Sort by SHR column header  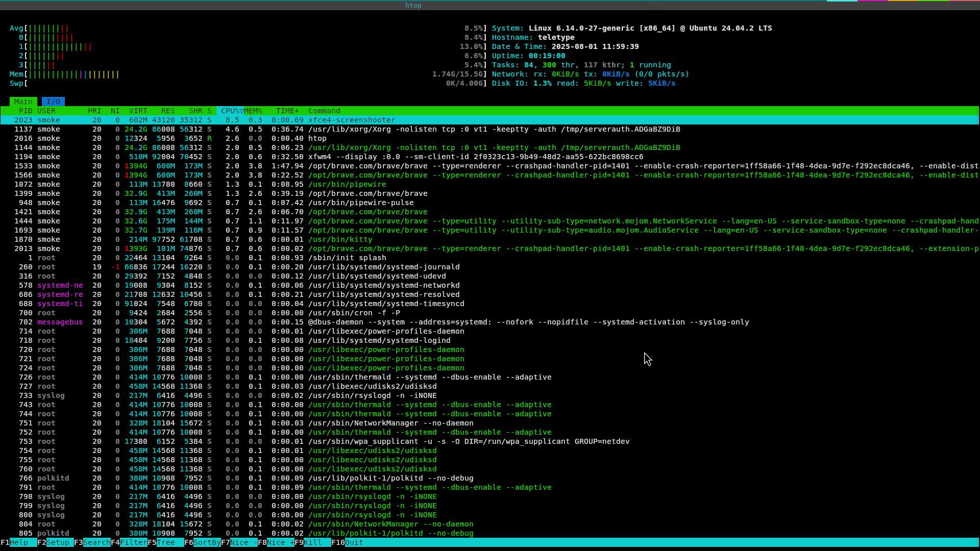click(x=195, y=111)
